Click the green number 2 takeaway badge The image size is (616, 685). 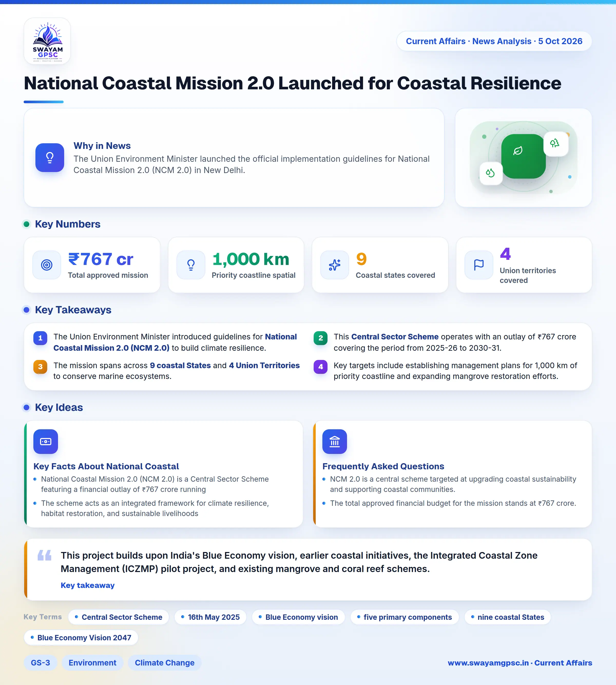321,338
